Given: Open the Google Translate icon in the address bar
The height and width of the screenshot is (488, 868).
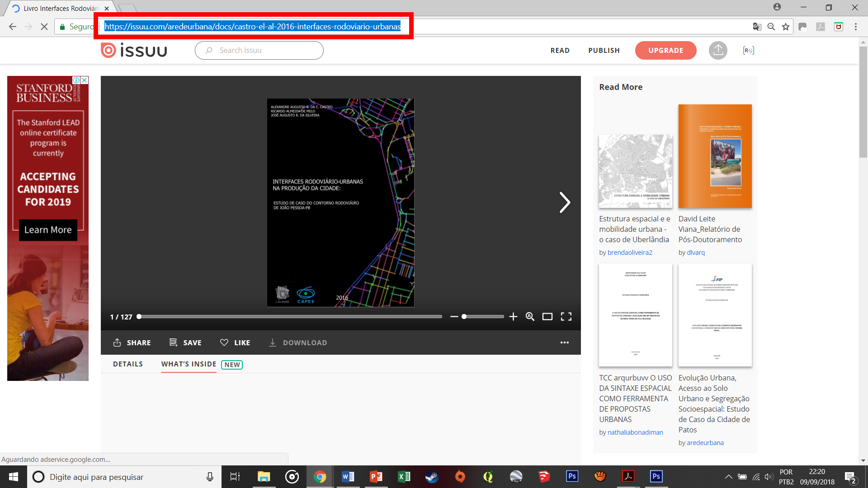Looking at the screenshot, I should tap(757, 27).
